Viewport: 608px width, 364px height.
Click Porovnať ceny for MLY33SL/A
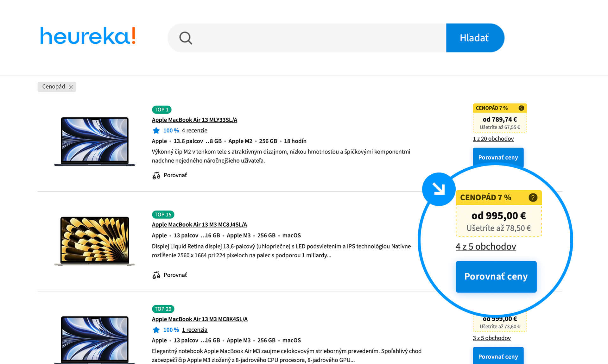click(x=498, y=157)
